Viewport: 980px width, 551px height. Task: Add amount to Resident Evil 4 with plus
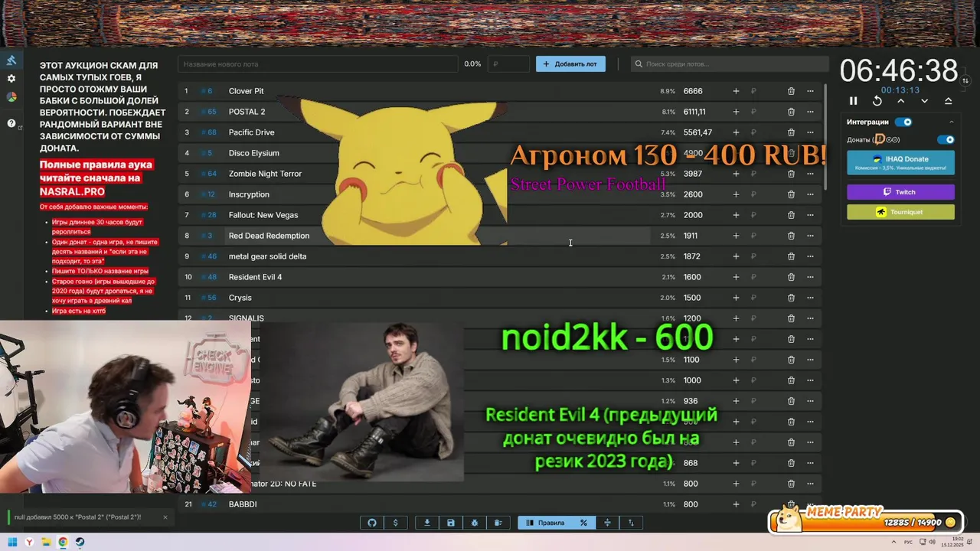(x=736, y=277)
